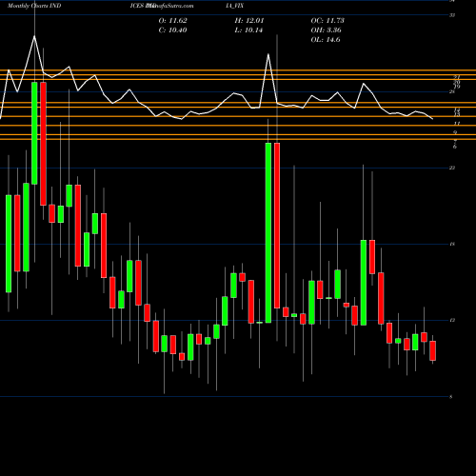Screen dimensions: 476x476
Task: Click the '12' price axis label
Action: [x=452, y=320]
